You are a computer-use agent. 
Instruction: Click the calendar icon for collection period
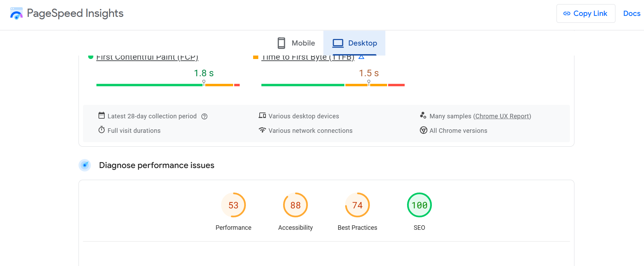[x=102, y=116]
